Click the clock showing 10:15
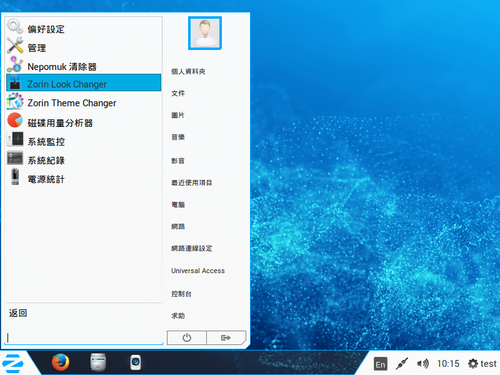Image resolution: width=500 pixels, height=375 pixels. point(448,364)
